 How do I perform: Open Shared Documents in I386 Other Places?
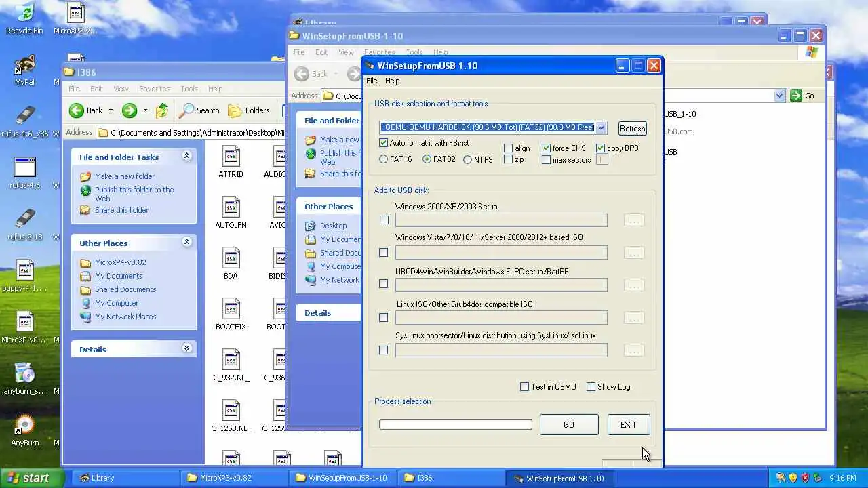125,289
